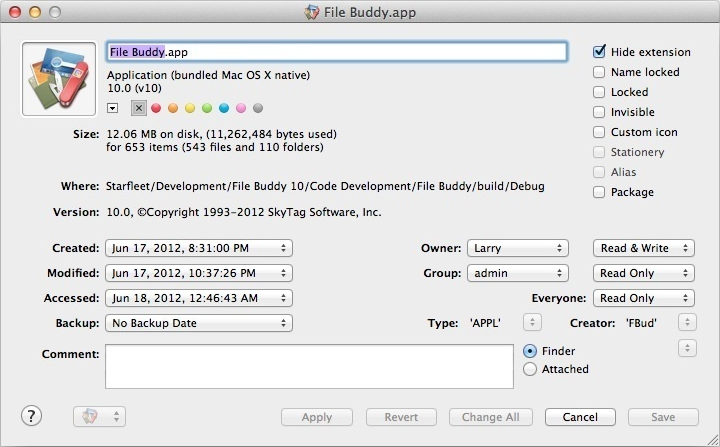Click the Change All button

pyautogui.click(x=491, y=417)
